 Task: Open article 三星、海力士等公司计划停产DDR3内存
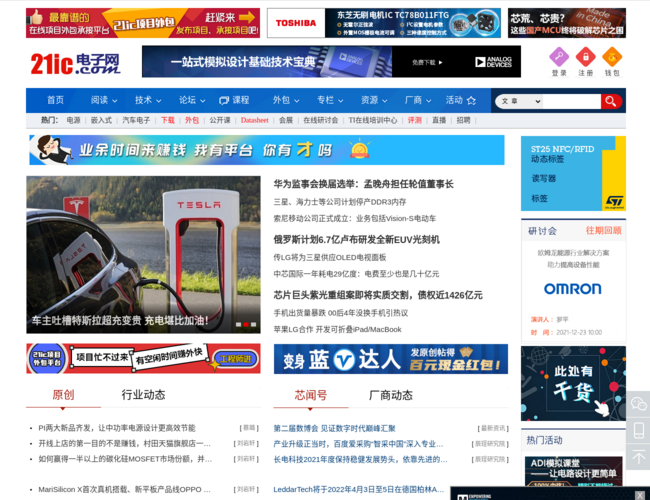pyautogui.click(x=340, y=202)
